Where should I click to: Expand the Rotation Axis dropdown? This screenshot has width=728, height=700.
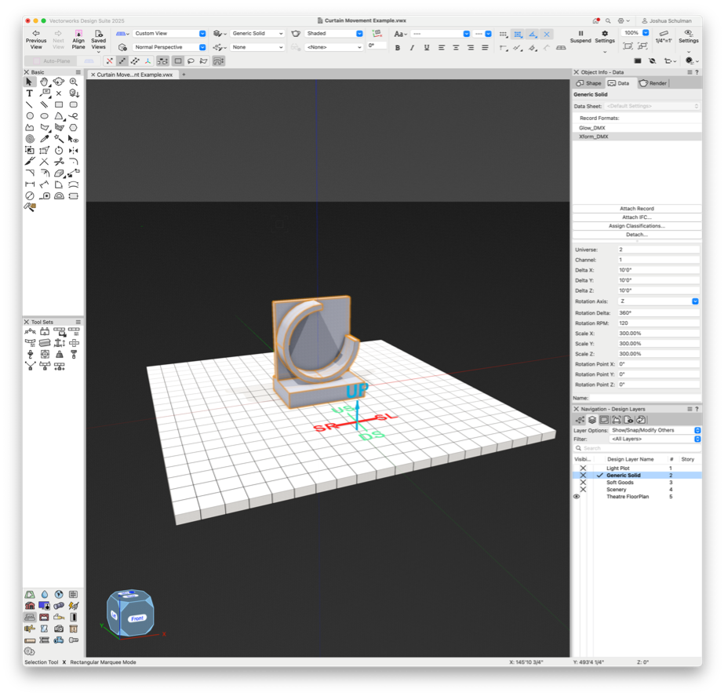657,301
